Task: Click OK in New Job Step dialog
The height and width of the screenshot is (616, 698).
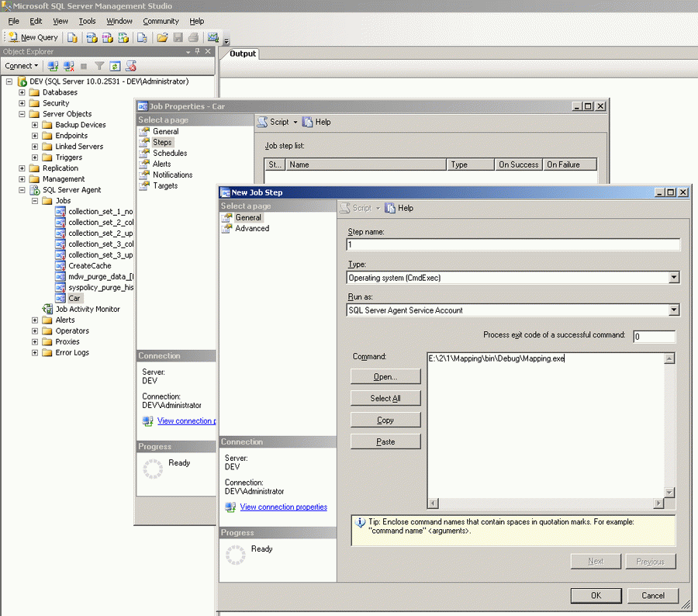Action: pos(596,596)
